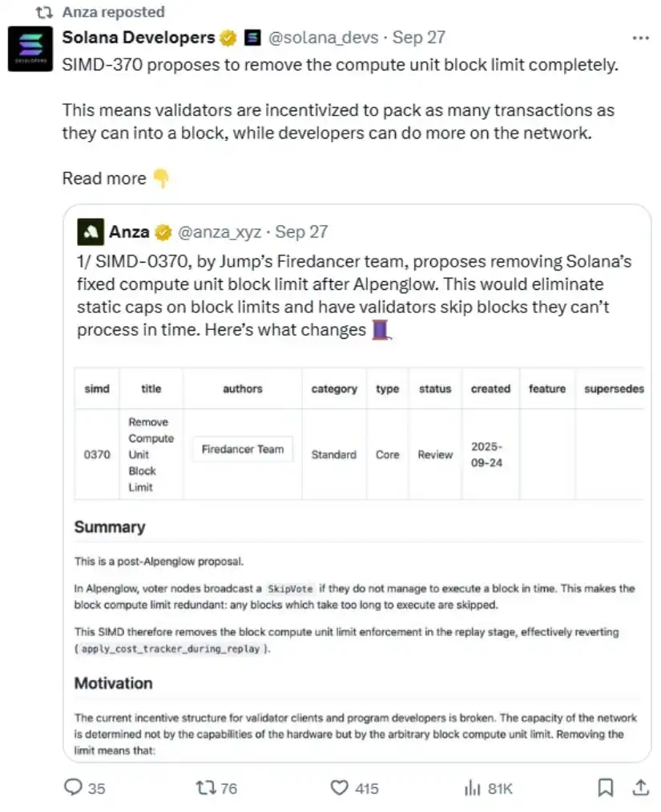Click the reply count showing 35

(x=96, y=788)
